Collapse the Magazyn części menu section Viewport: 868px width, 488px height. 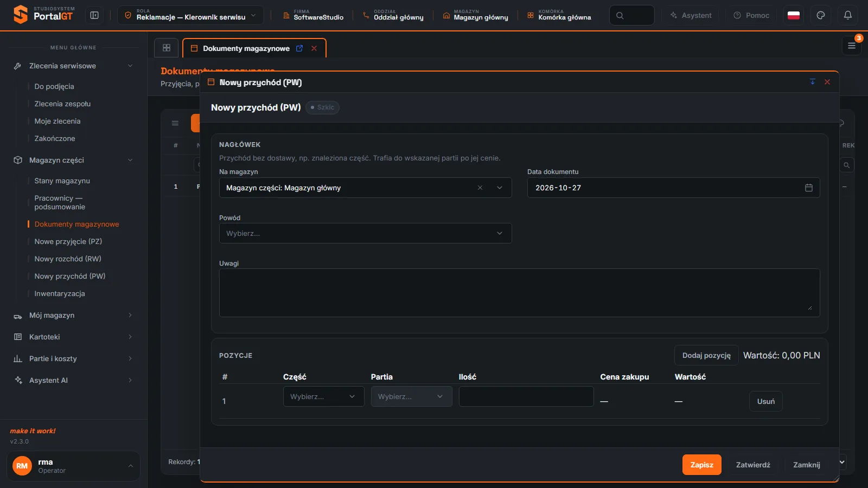(x=73, y=160)
